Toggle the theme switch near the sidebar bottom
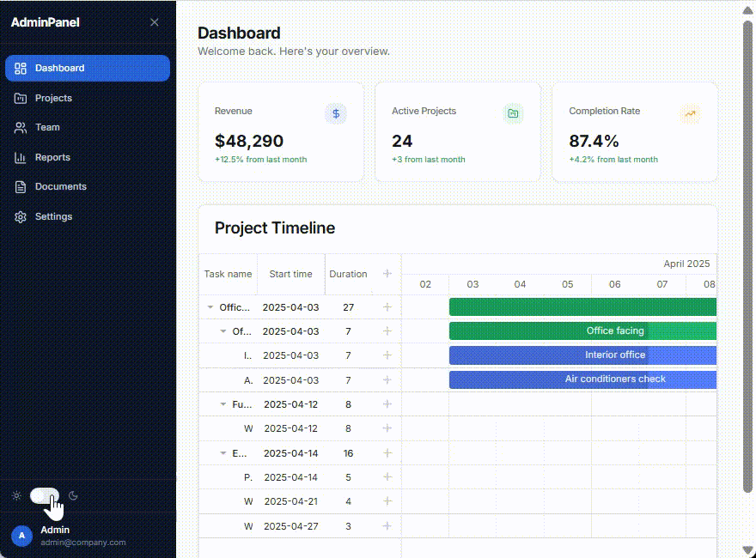This screenshot has height=558, width=756. (44, 495)
